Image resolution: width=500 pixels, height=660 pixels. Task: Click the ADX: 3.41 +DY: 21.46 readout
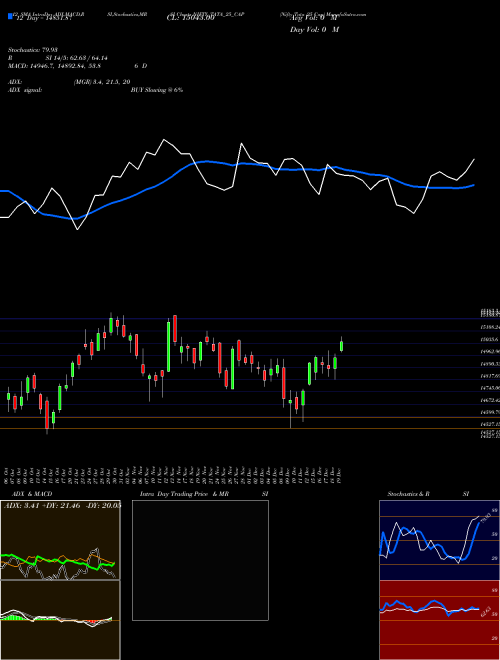62,505
